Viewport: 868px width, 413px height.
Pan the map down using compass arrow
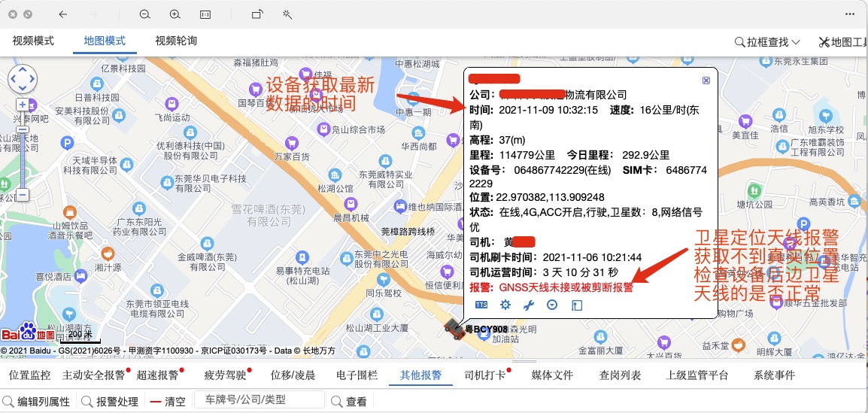[x=22, y=89]
